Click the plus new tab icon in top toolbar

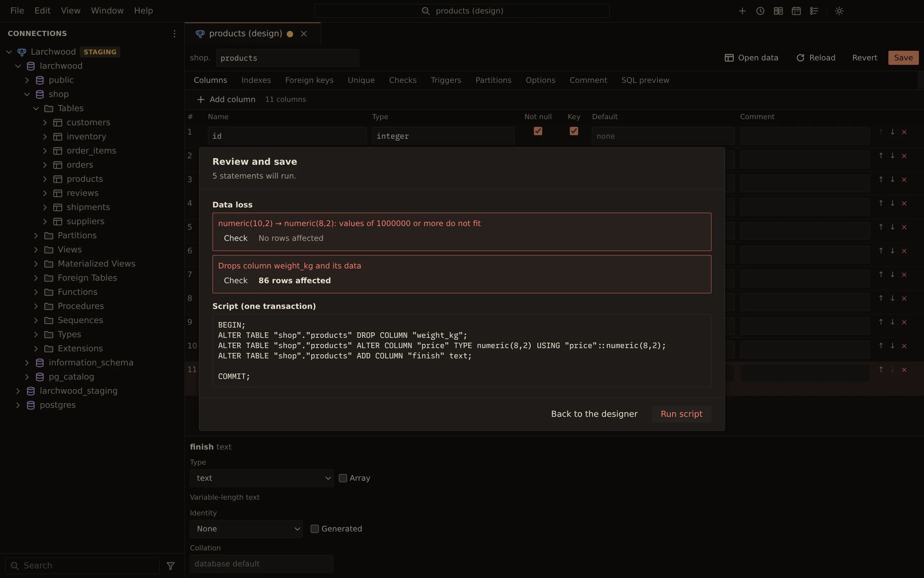pyautogui.click(x=742, y=11)
